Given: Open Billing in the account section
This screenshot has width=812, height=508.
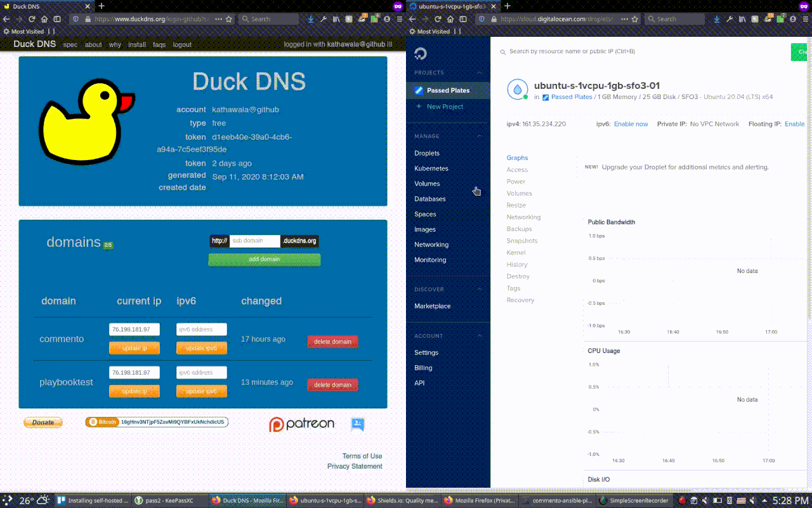Looking at the screenshot, I should pos(423,368).
